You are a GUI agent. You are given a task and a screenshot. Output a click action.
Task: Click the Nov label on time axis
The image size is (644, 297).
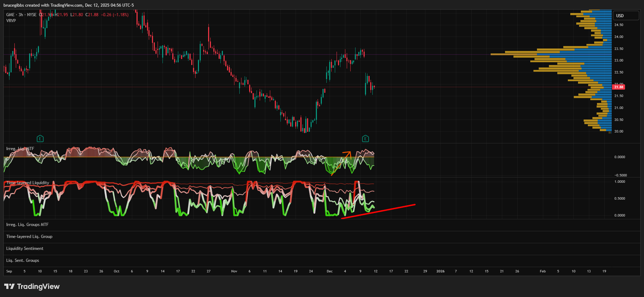pyautogui.click(x=234, y=271)
